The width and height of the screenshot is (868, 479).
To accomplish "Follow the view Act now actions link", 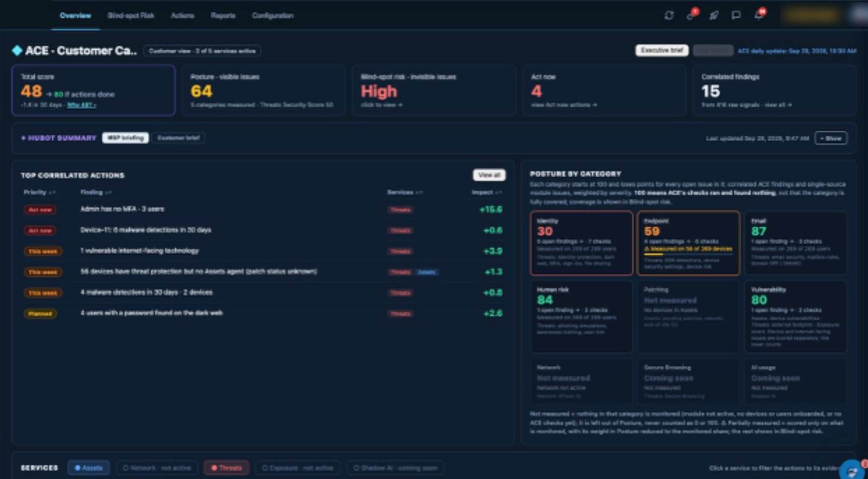I will point(564,105).
